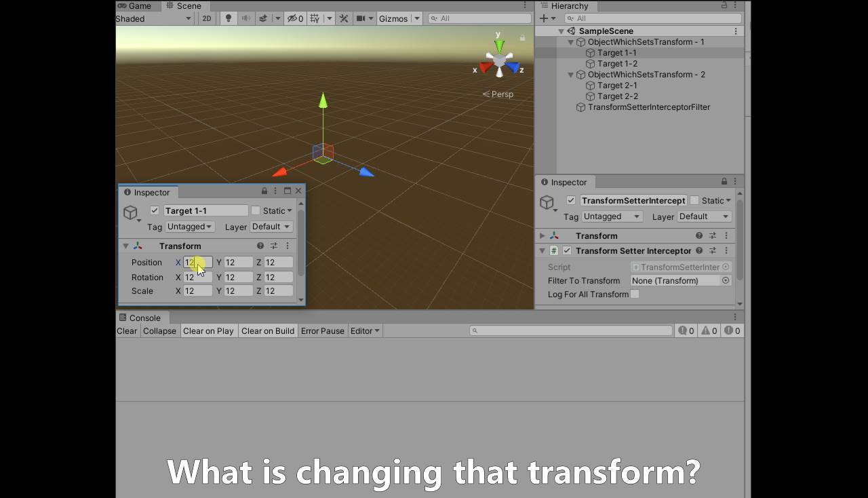
Task: Open the Shaded draw mode dropdown
Action: [154, 18]
